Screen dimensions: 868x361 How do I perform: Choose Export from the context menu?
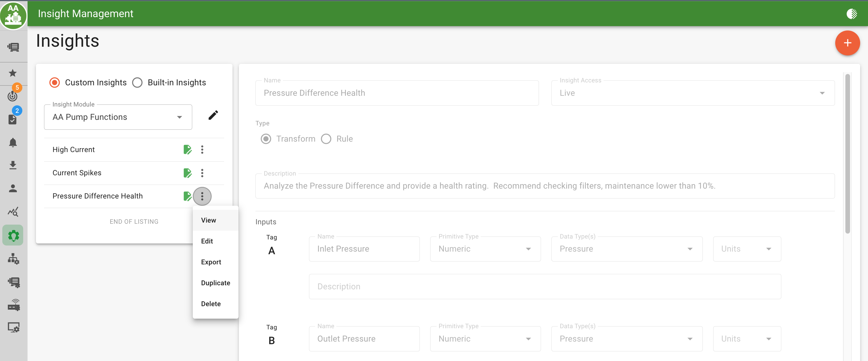(x=211, y=262)
